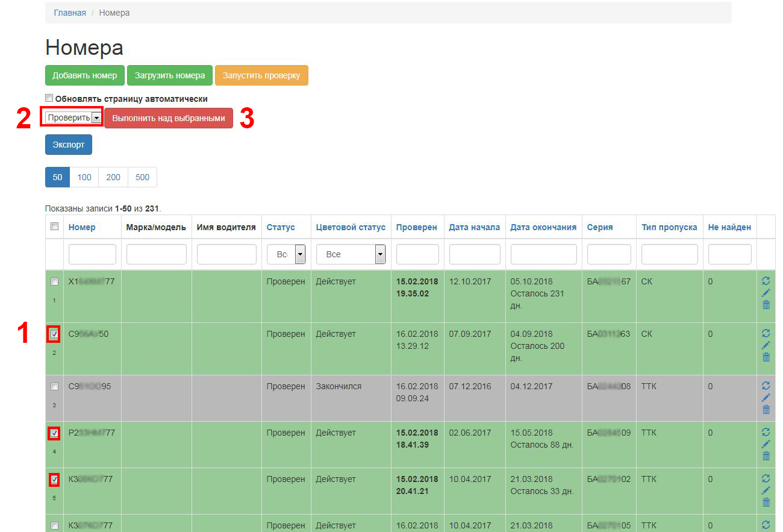The height and width of the screenshot is (532, 783).
Task: Focus the Имя водителя filter input
Action: point(226,254)
